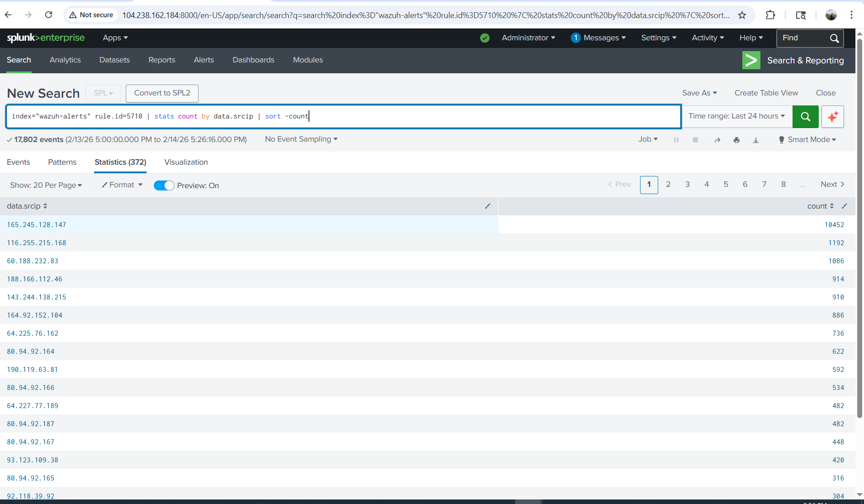This screenshot has width=864, height=504.
Task: Select IP 165.245.128.147 cell
Action: click(x=37, y=225)
